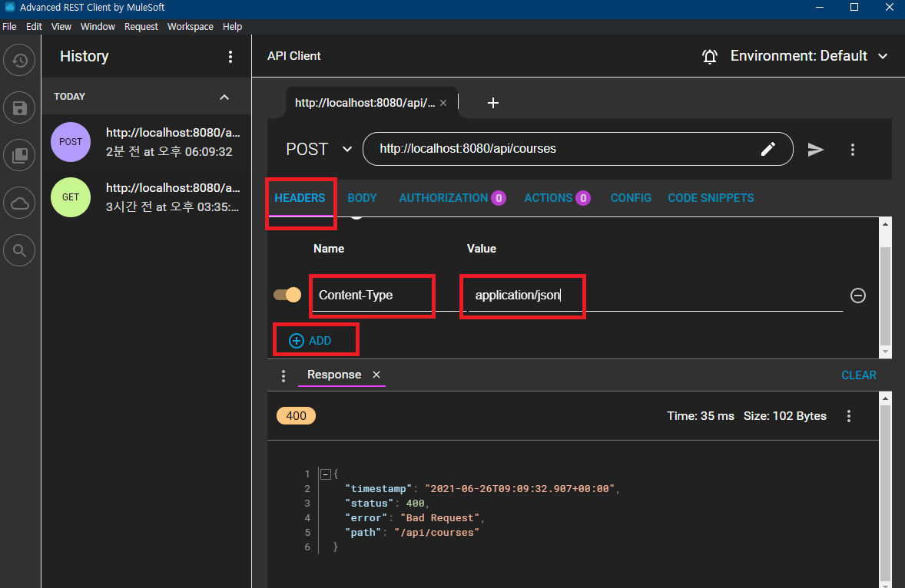Collapse the TODAY history group
The image size is (905, 588).
(224, 97)
